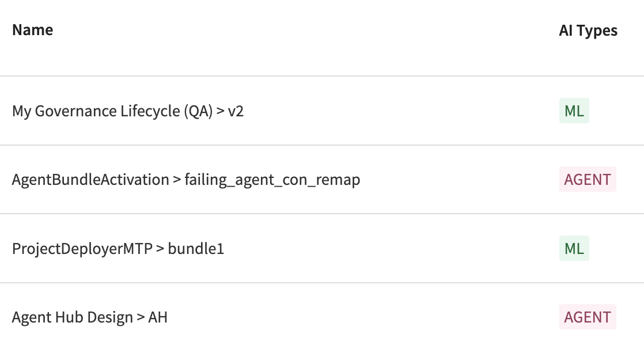Open the ProjectDeployerMTP project name

coord(82,249)
